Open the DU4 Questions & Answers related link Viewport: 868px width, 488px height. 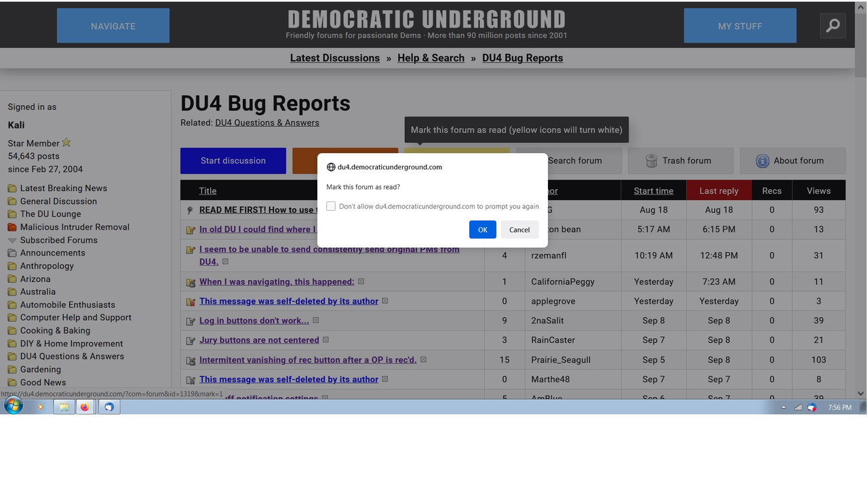click(x=267, y=123)
